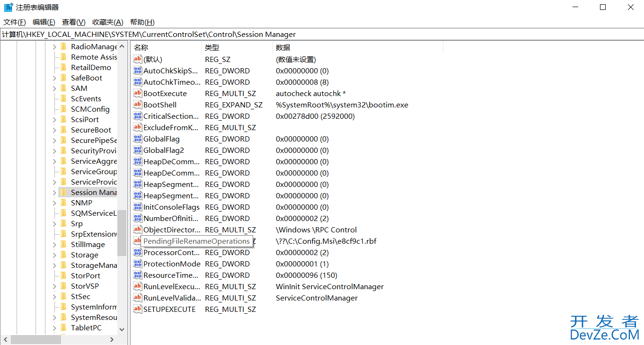
Task: Click data 'WinInit ServiceControlManager'
Action: 330,286
